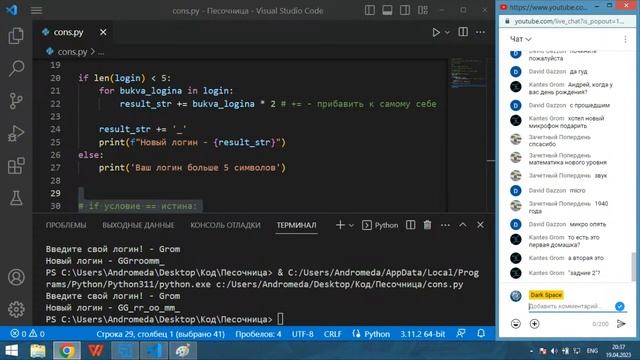Open the ПРОБЛЕМЫ panel tab
640x360 pixels.
point(66,225)
